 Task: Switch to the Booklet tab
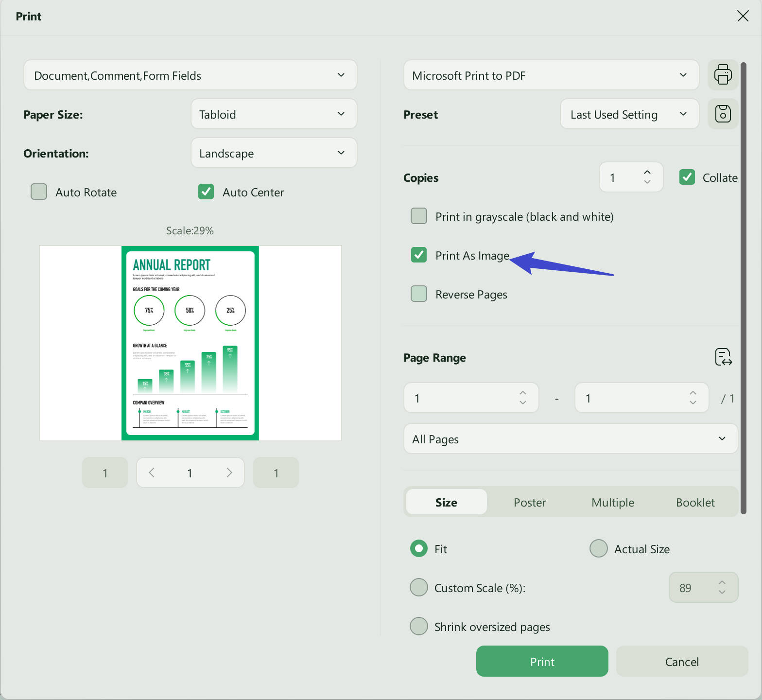click(x=695, y=502)
